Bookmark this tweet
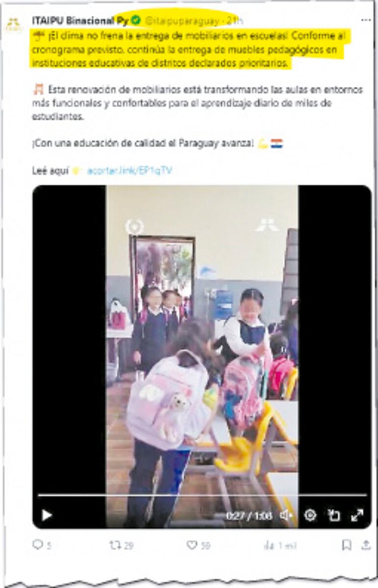This screenshot has height=588, width=378. coord(347,545)
